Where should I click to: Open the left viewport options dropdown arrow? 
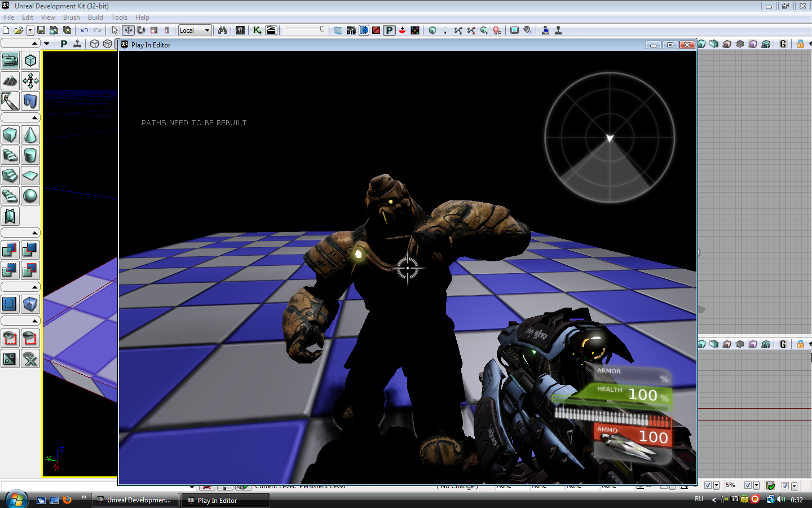47,44
